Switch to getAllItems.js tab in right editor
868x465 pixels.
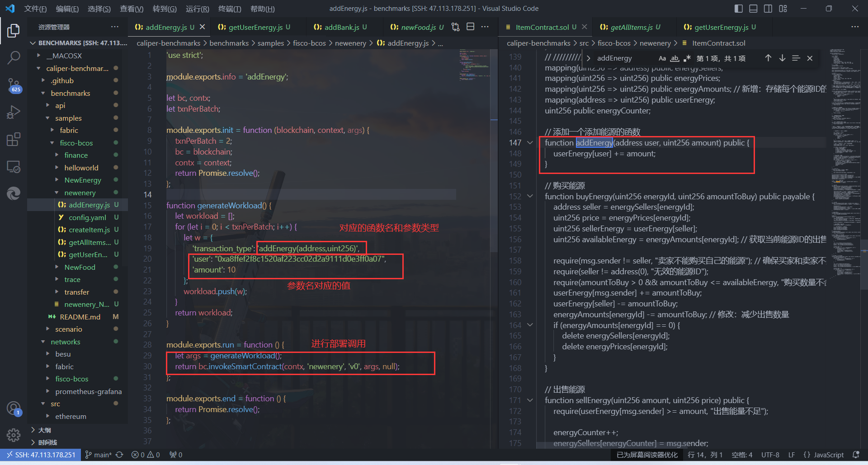coord(630,27)
